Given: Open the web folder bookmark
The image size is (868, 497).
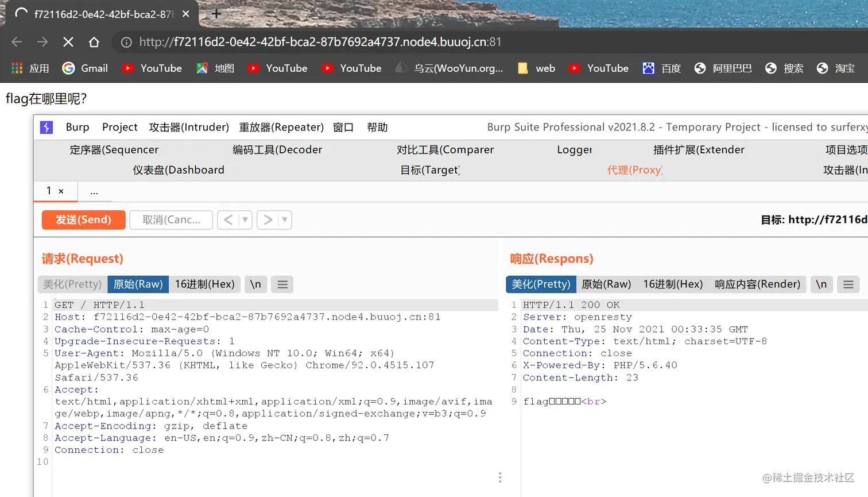Looking at the screenshot, I should tap(536, 68).
